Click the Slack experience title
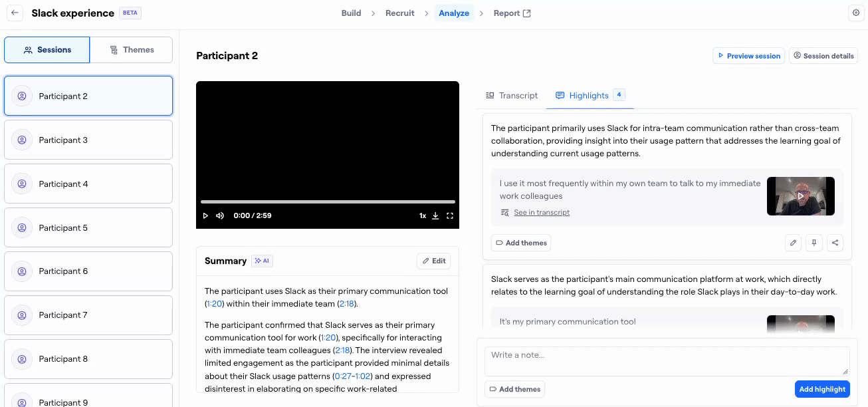868x407 pixels. pyautogui.click(x=72, y=13)
